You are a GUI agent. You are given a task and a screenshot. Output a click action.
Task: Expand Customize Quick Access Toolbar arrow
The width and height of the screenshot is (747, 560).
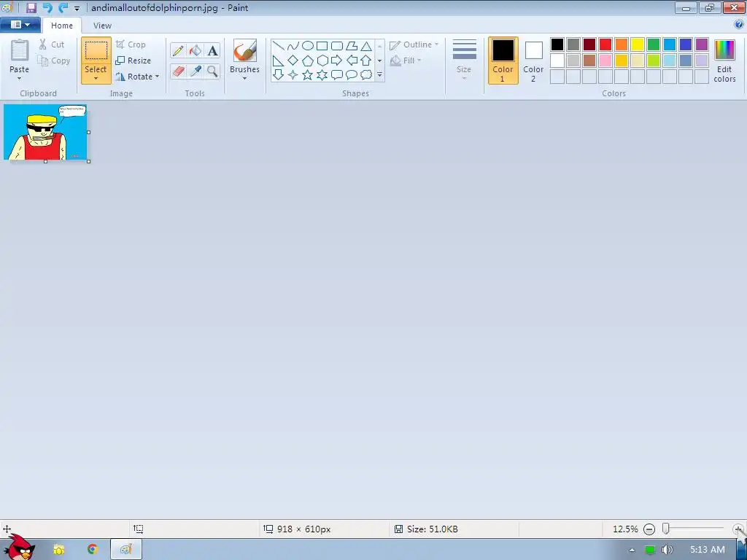[x=77, y=8]
